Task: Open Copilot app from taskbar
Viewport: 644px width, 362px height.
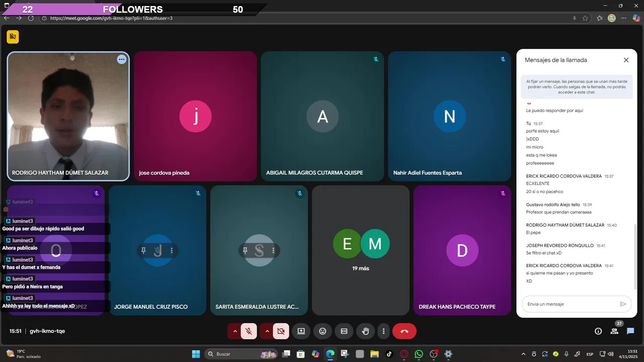Action: pos(315,354)
